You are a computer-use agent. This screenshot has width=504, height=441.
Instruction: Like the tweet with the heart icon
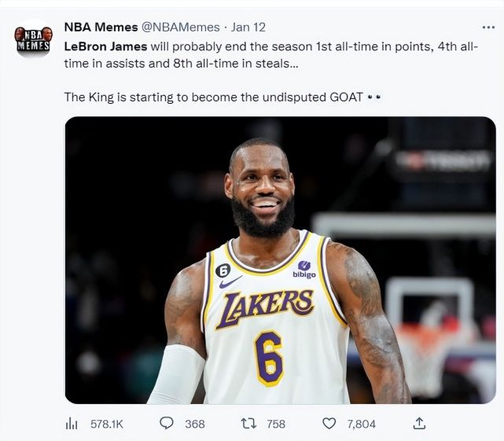point(330,423)
